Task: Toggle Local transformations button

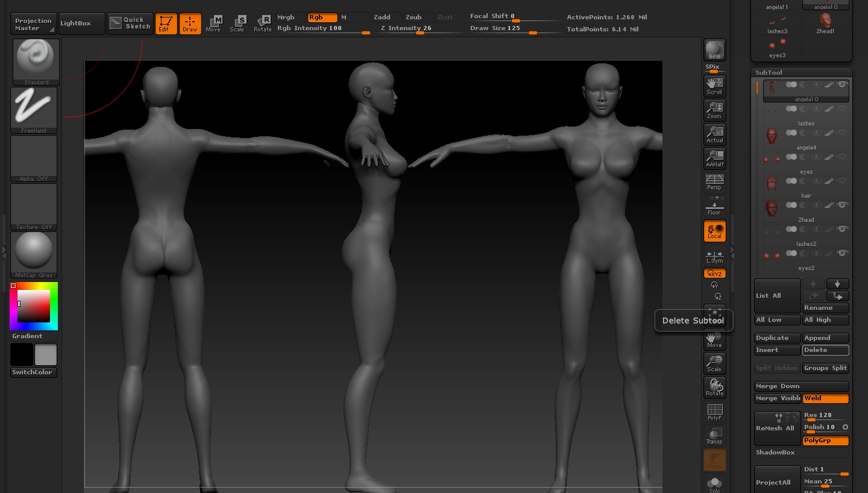Action: (x=714, y=231)
